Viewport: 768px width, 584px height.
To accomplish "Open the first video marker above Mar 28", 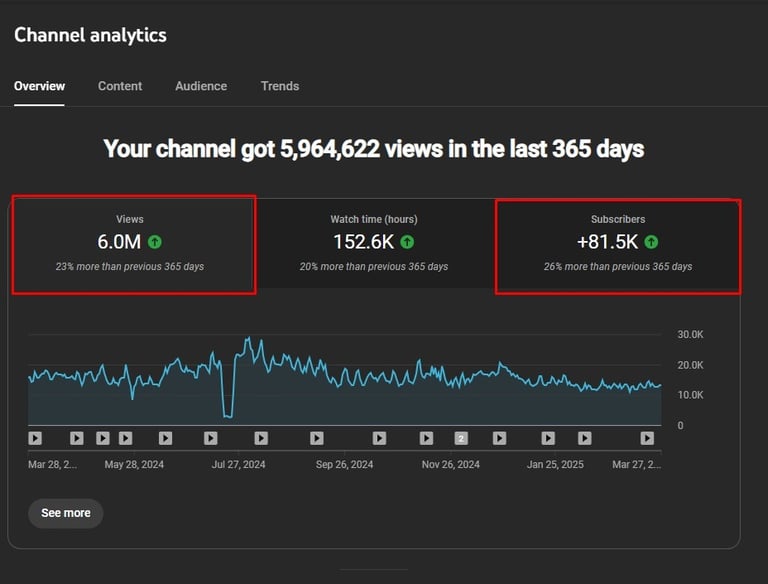I will click(35, 438).
